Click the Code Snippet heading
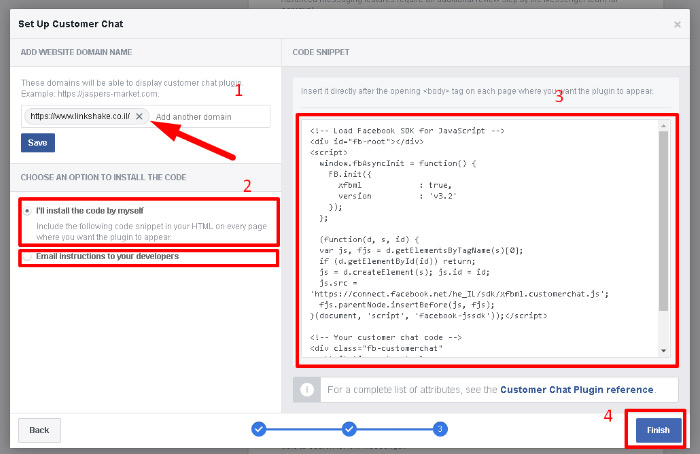 point(321,52)
